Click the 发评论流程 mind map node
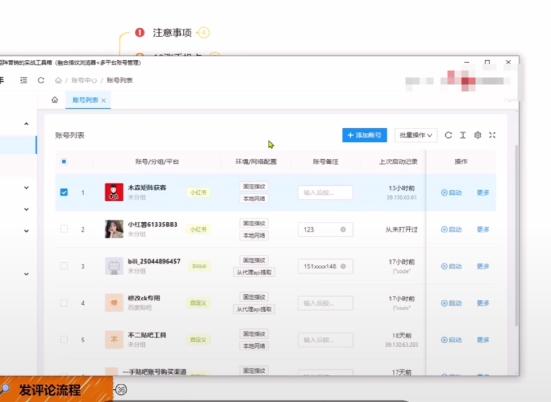Screen dimensions: 551x402 50,390
